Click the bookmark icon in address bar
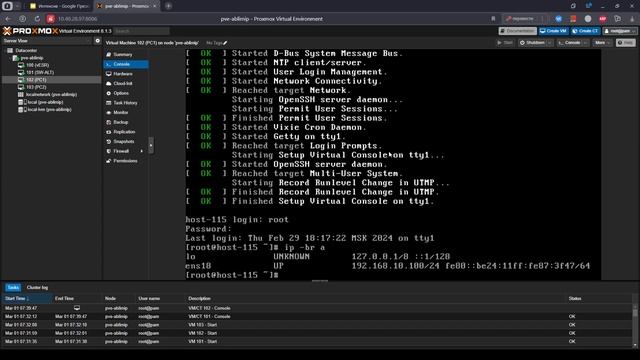 [493, 19]
